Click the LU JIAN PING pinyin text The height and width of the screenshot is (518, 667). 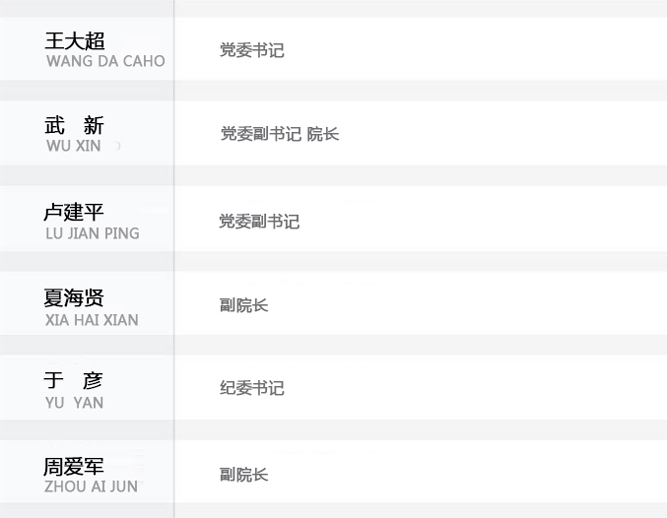[x=92, y=234]
